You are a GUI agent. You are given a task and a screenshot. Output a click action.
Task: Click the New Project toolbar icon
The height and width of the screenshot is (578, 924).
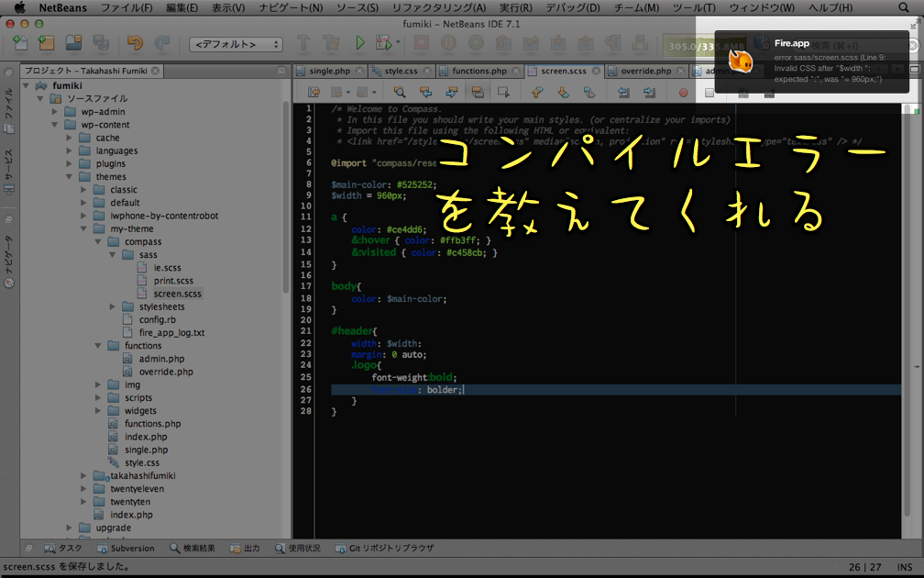click(x=46, y=43)
